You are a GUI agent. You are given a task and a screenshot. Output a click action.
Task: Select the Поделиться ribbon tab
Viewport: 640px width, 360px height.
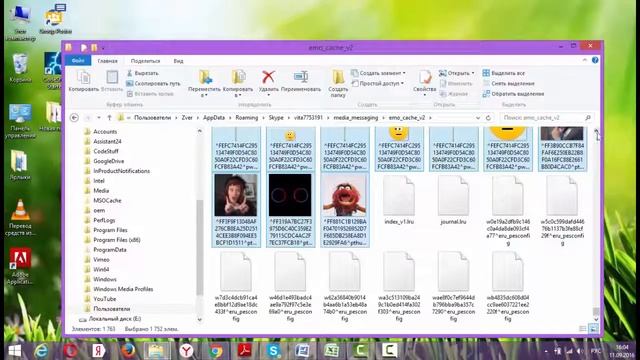[x=145, y=61]
